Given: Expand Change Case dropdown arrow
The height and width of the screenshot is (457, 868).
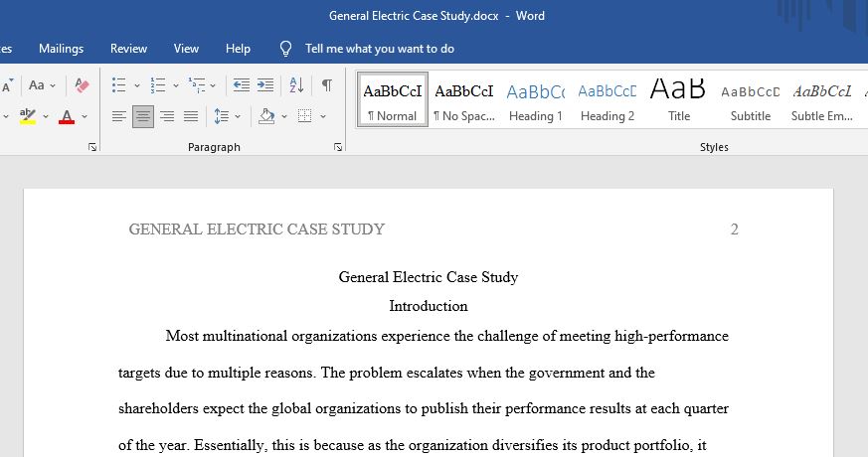Looking at the screenshot, I should click(x=53, y=85).
